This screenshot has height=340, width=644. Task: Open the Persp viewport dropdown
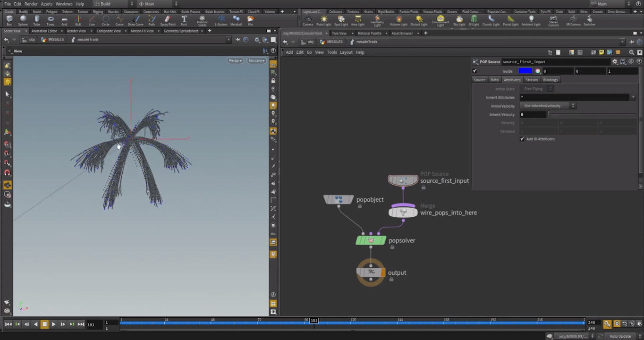[x=235, y=60]
